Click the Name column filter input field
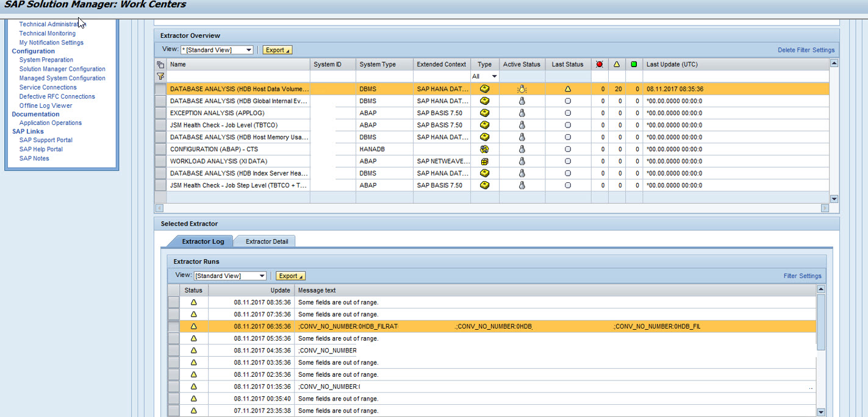The width and height of the screenshot is (868, 417). (x=238, y=76)
